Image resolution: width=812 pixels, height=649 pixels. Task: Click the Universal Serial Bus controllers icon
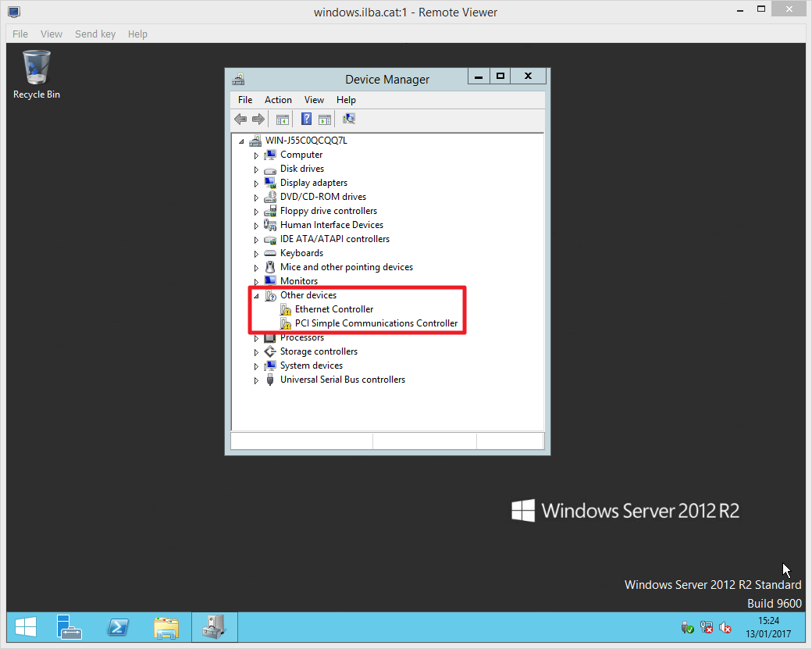(270, 380)
